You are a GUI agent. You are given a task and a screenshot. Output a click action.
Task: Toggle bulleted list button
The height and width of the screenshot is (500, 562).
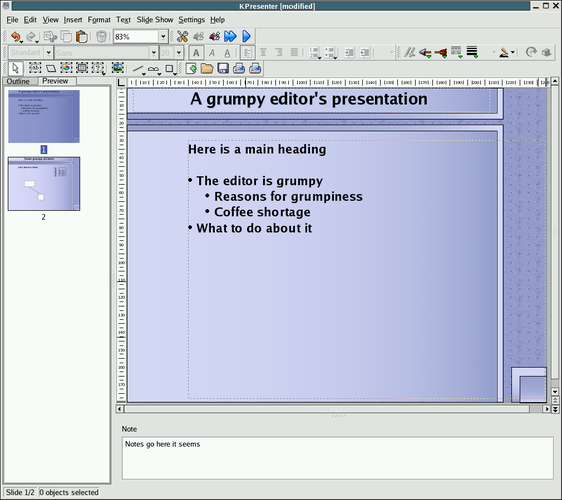(330, 53)
